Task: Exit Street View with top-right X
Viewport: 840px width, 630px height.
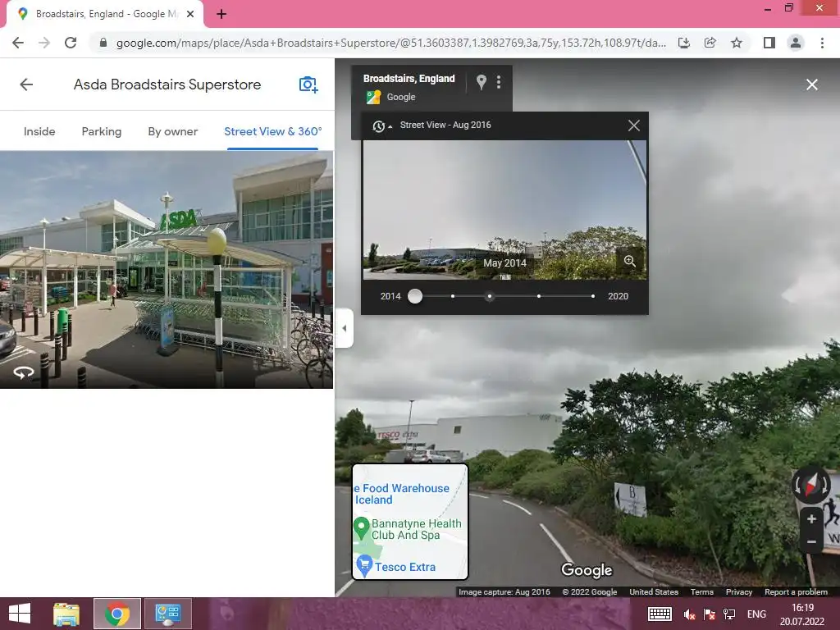Action: (811, 84)
